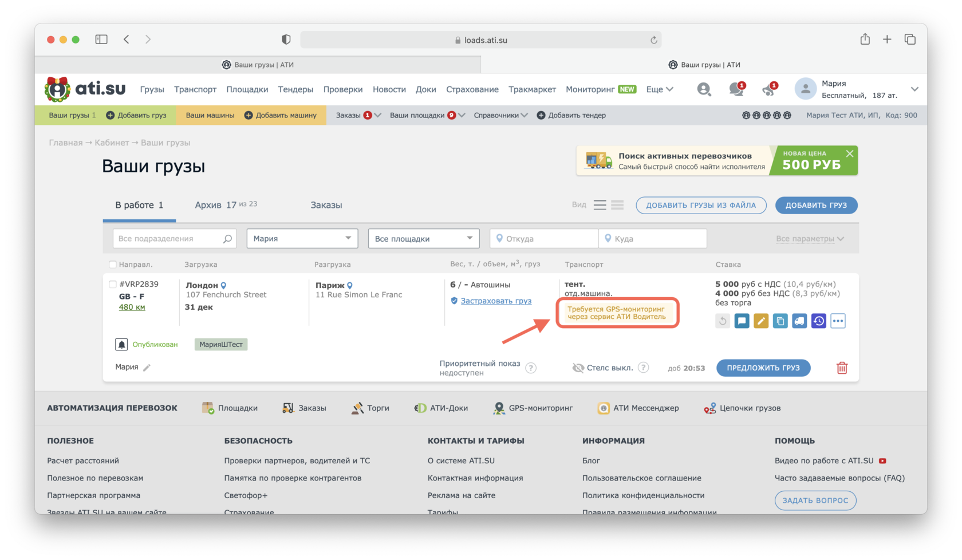Click the Все подразделения search field
Viewport: 962px width, 560px height.
tap(175, 239)
